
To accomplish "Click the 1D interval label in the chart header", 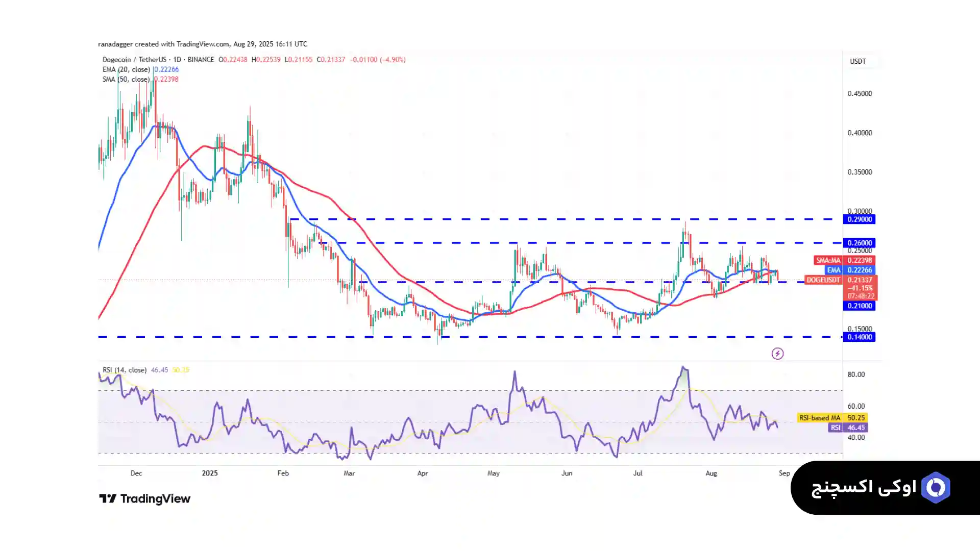I will (x=177, y=60).
